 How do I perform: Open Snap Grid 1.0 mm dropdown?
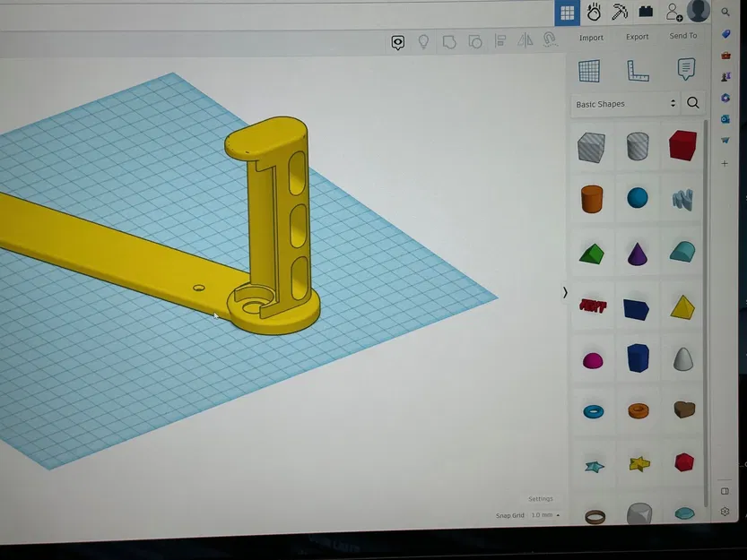pos(545,515)
